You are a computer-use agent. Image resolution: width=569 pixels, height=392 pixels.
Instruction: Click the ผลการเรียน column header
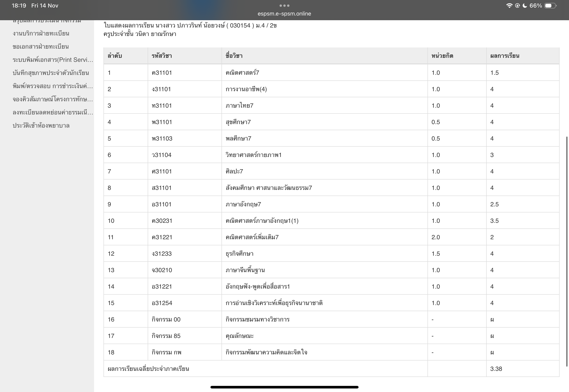pos(505,56)
